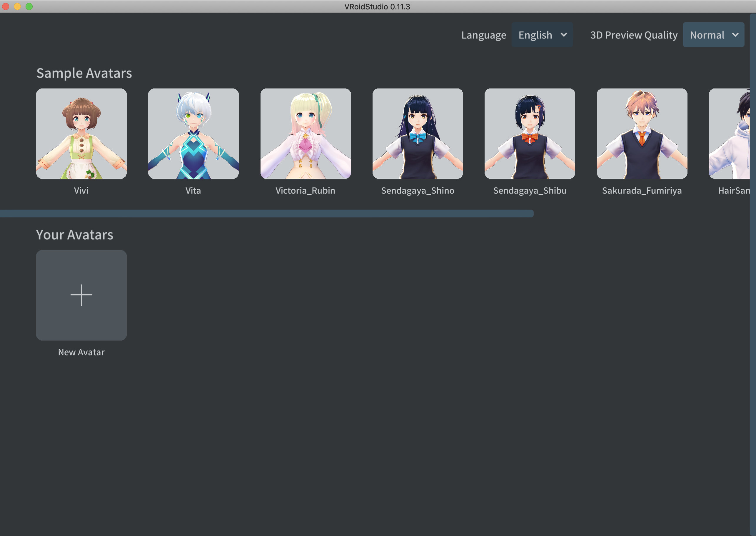Image resolution: width=756 pixels, height=536 pixels.
Task: Click the Vivi sample avatar icon
Action: point(81,133)
